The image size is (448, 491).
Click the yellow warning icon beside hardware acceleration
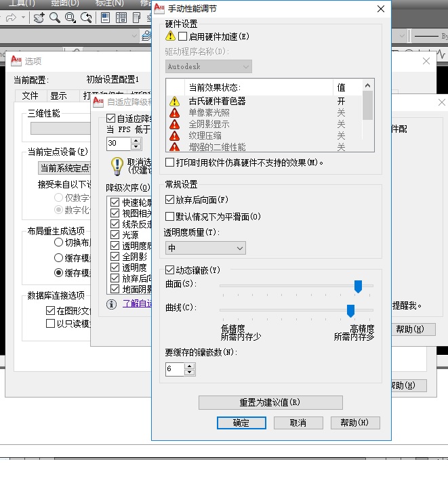pyautogui.click(x=170, y=36)
